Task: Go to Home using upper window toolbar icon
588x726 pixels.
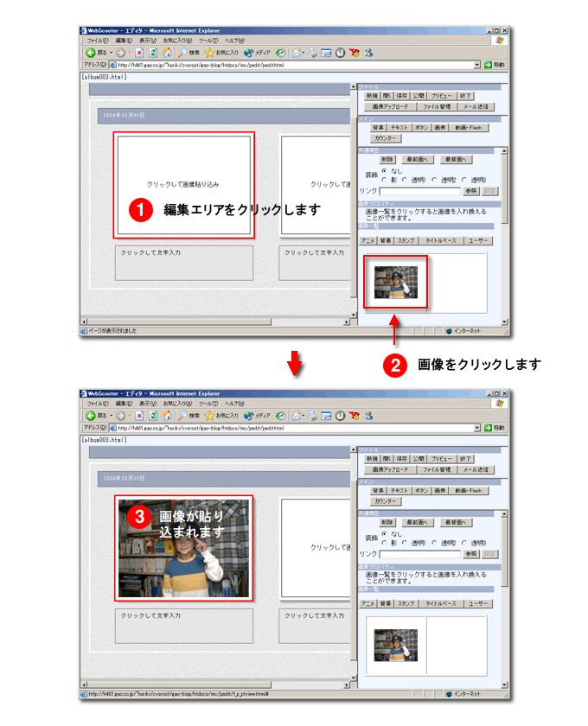Action: click(167, 53)
